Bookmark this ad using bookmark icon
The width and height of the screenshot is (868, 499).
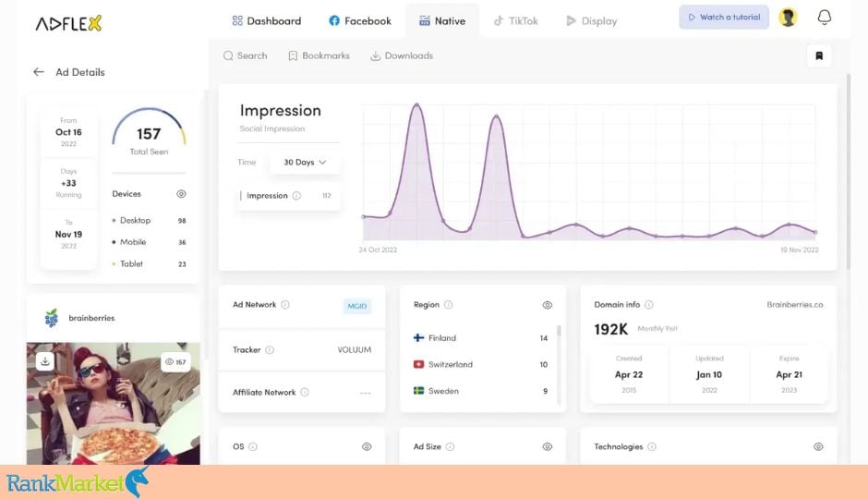pos(819,55)
